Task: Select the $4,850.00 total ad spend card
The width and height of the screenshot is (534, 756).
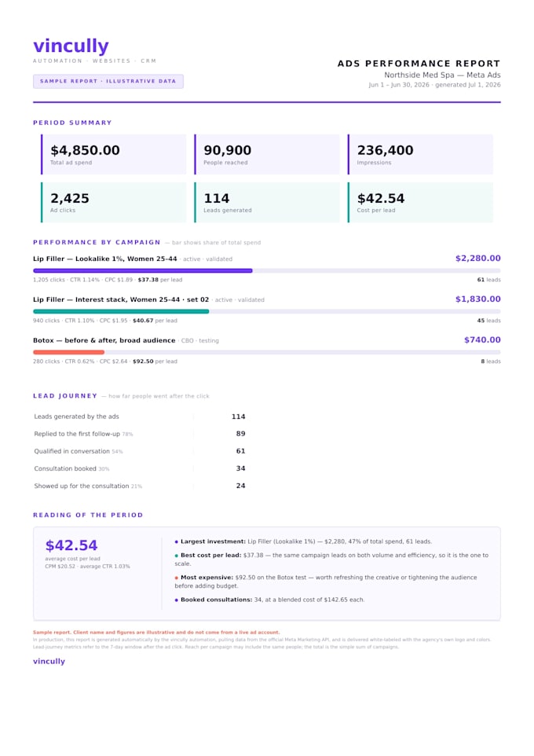Action: click(x=114, y=154)
